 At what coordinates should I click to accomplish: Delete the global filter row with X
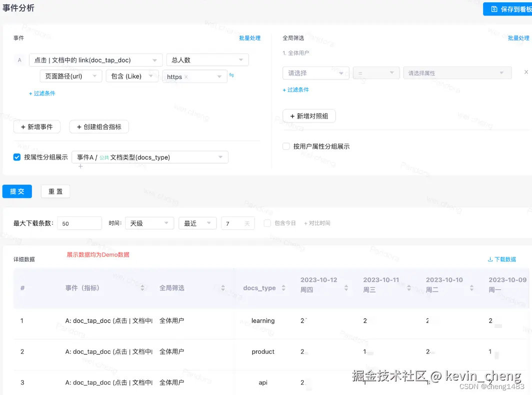pyautogui.click(x=526, y=72)
